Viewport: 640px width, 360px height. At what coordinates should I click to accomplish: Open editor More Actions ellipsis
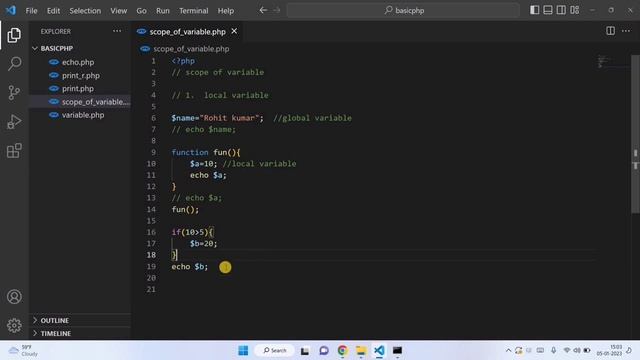pos(626,31)
